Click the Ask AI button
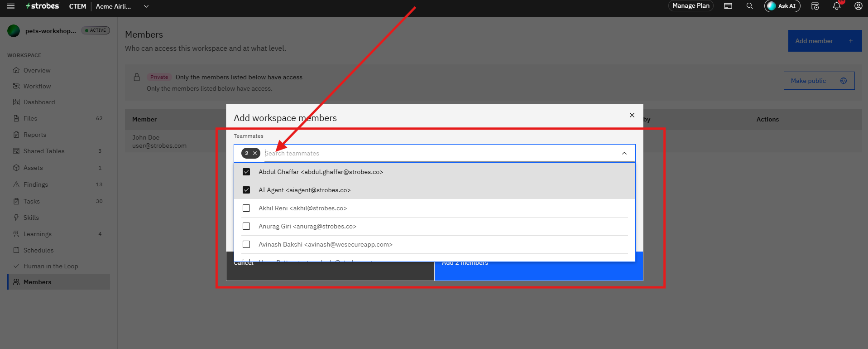The height and width of the screenshot is (349, 868). coord(782,6)
